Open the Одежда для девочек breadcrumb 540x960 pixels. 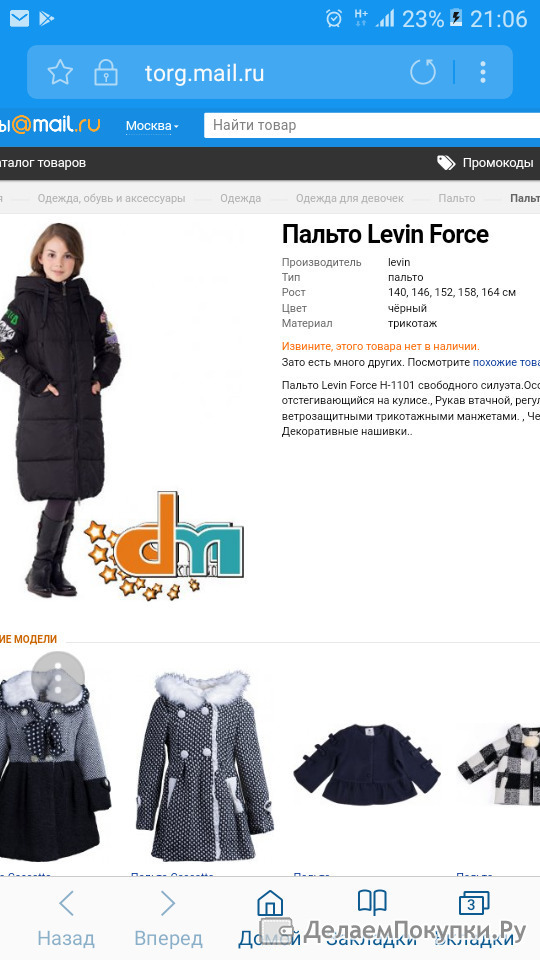pos(350,198)
